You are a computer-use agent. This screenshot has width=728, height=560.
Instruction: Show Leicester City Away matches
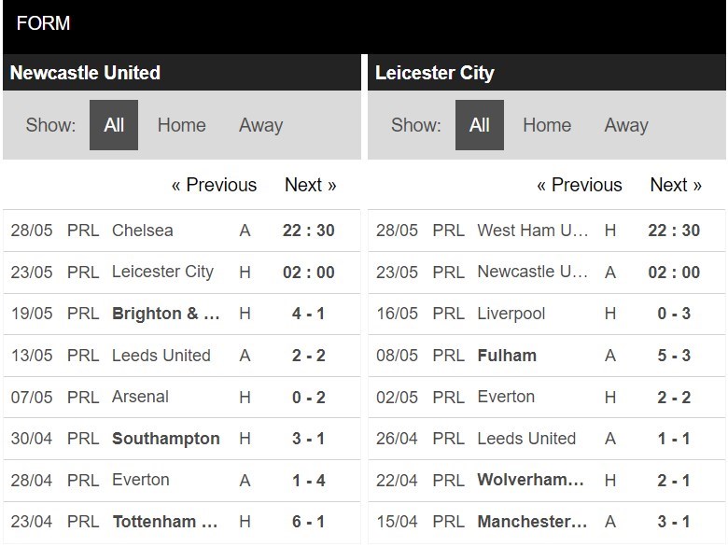pyautogui.click(x=626, y=125)
